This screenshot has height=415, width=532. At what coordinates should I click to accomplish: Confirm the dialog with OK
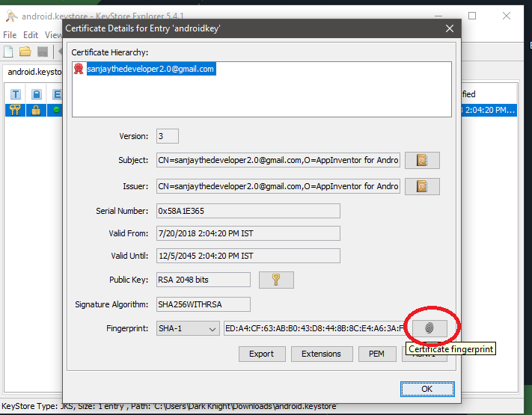(x=426, y=389)
